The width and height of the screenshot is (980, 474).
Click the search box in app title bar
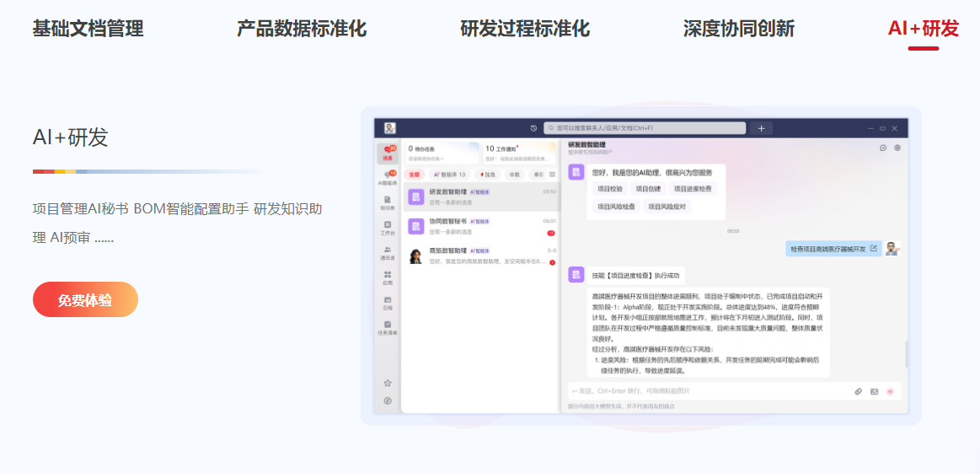(645, 128)
